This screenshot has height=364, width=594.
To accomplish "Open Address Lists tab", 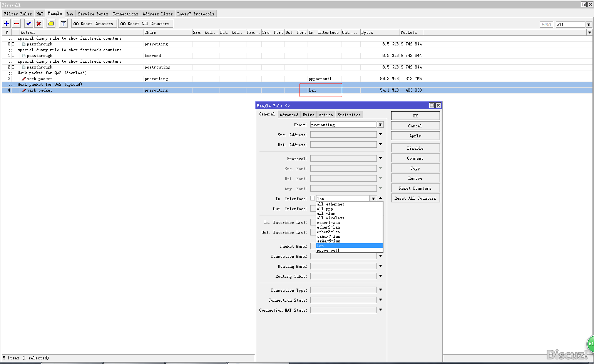I will tap(157, 14).
